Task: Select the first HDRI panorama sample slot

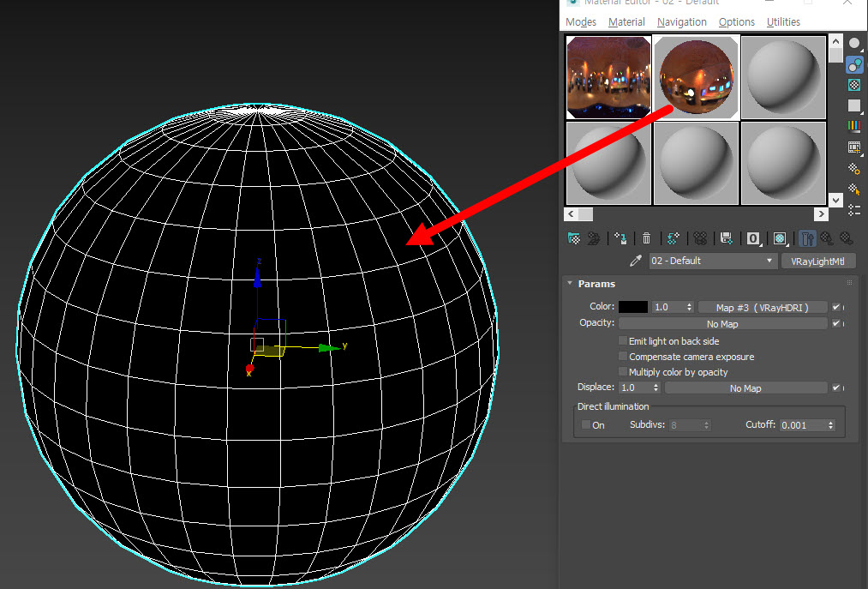Action: point(608,77)
